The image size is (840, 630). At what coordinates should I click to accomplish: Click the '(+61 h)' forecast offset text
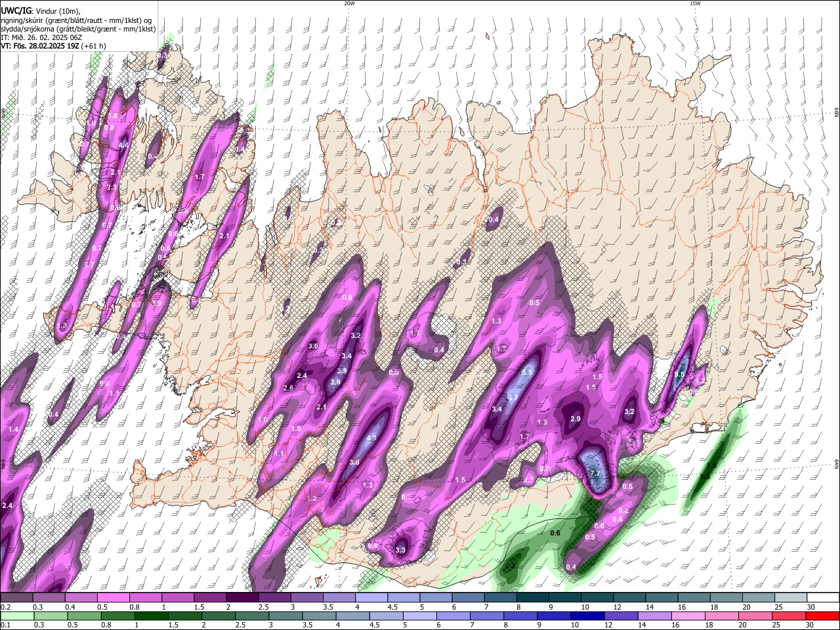[x=93, y=46]
